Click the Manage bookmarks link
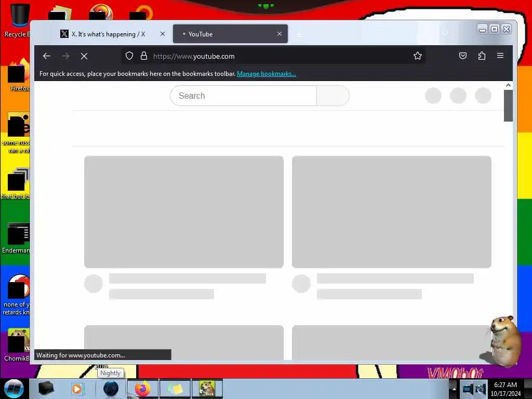Screen dimensions: 532x399 (x=267, y=74)
